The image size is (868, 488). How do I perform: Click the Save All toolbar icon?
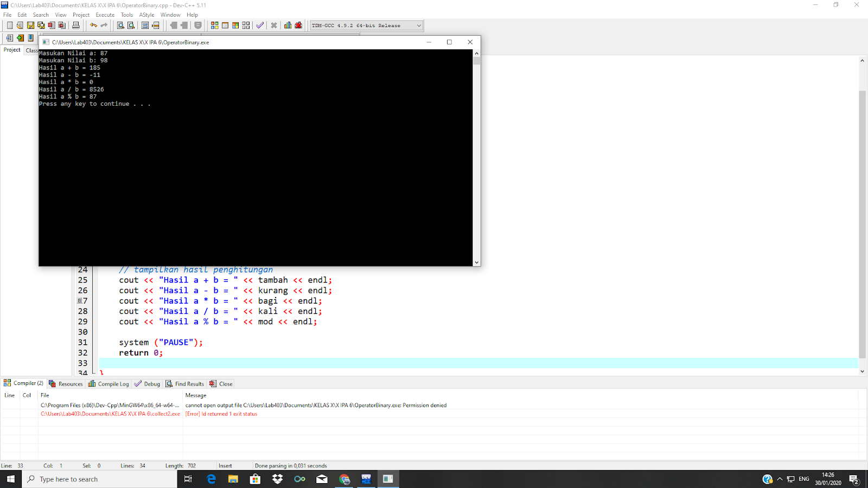coord(41,25)
